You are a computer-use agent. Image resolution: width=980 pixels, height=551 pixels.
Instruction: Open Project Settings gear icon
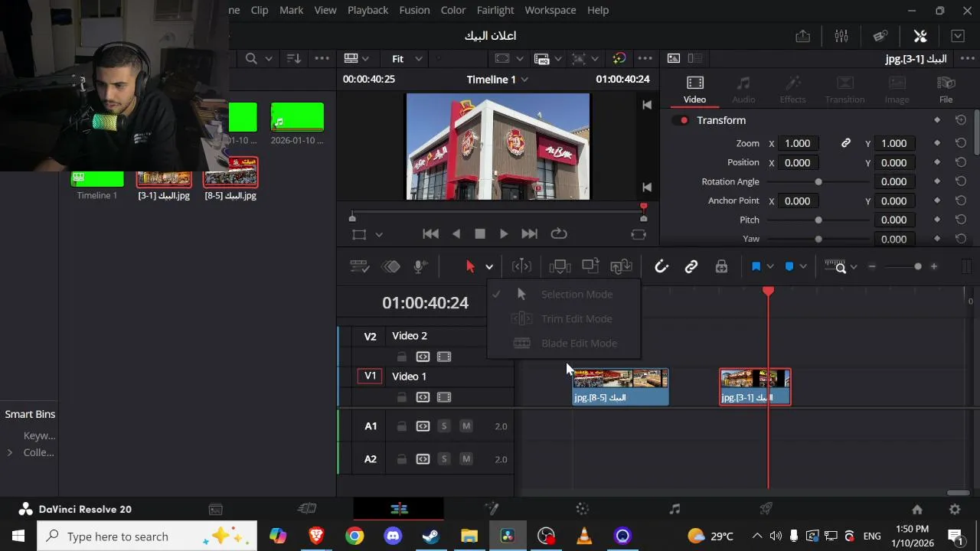coord(955,509)
